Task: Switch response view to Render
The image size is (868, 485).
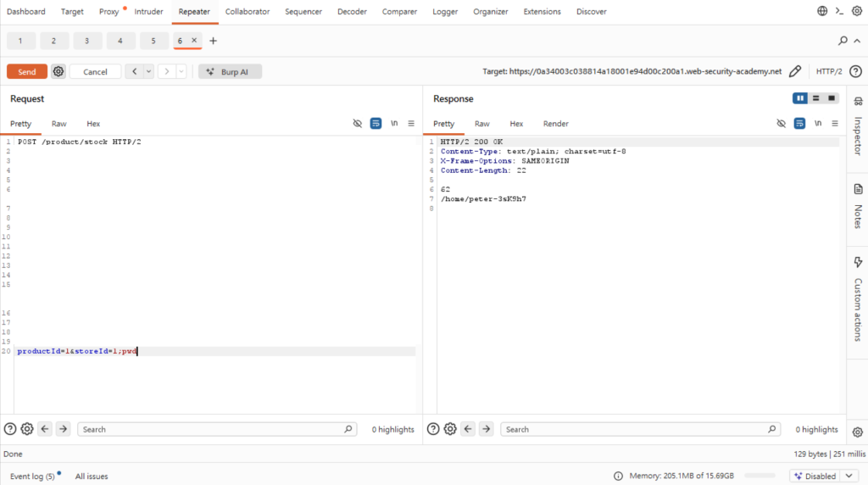Action: tap(555, 124)
